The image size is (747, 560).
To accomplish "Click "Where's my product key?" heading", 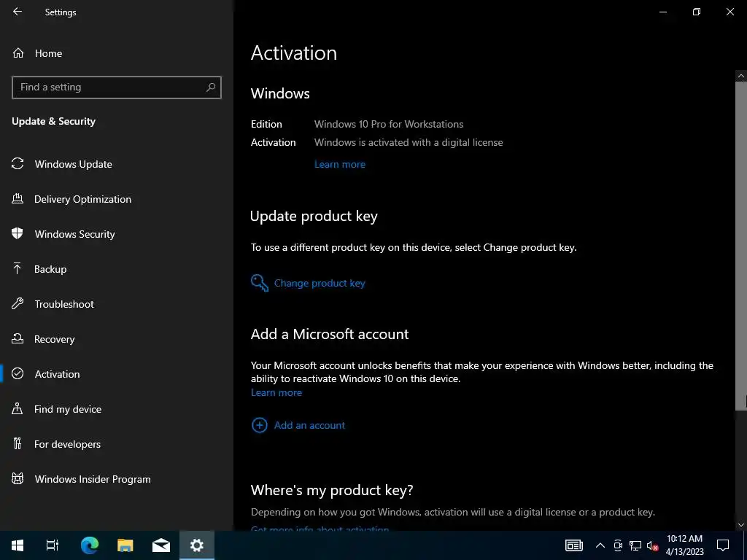I will click(332, 490).
